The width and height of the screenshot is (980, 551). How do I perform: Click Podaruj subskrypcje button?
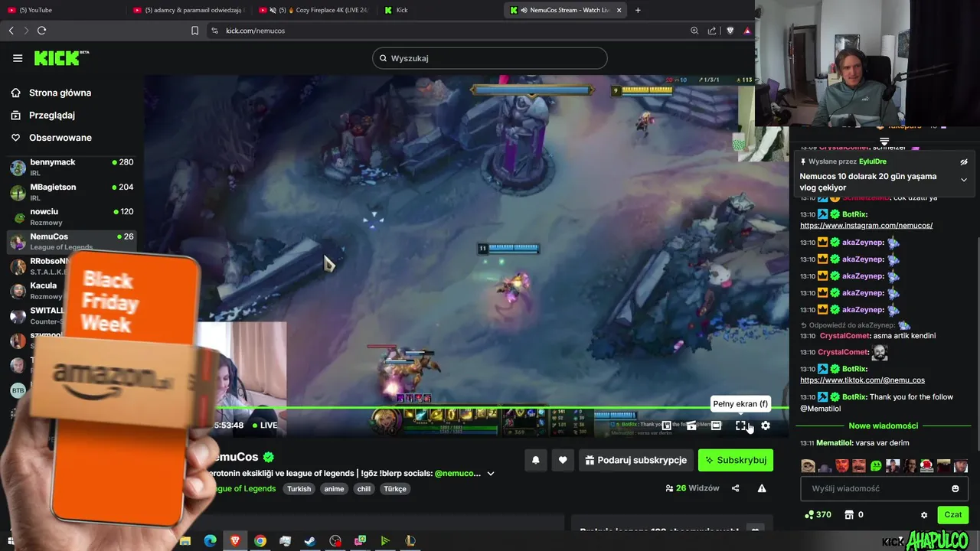pos(635,460)
